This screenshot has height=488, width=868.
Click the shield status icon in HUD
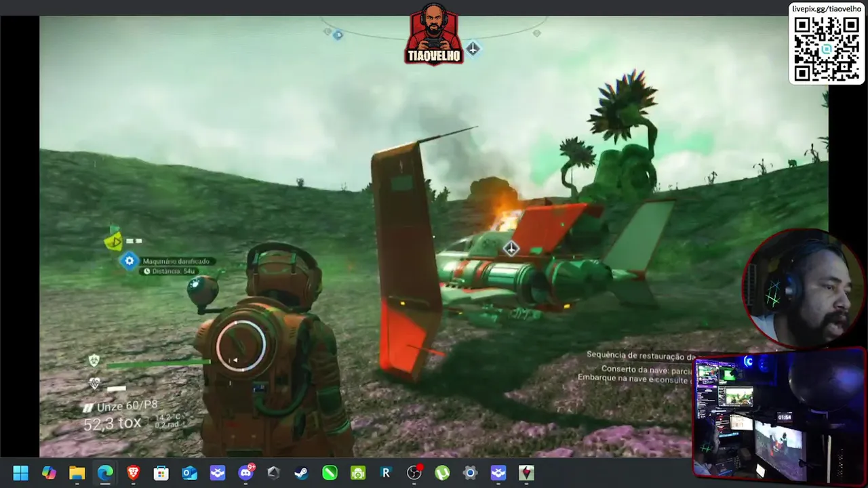click(x=94, y=361)
